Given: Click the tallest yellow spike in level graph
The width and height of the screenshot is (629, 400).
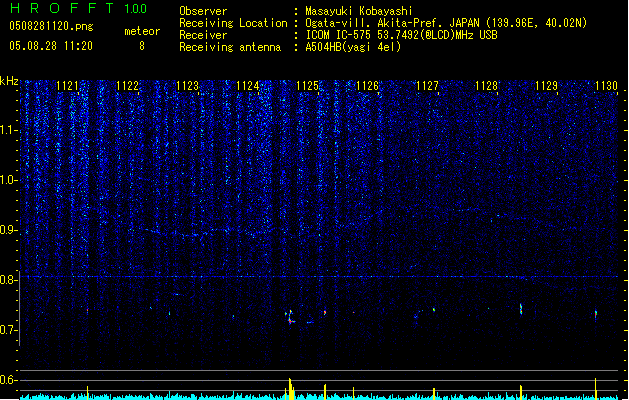Looking at the screenshot, I should (290, 388).
